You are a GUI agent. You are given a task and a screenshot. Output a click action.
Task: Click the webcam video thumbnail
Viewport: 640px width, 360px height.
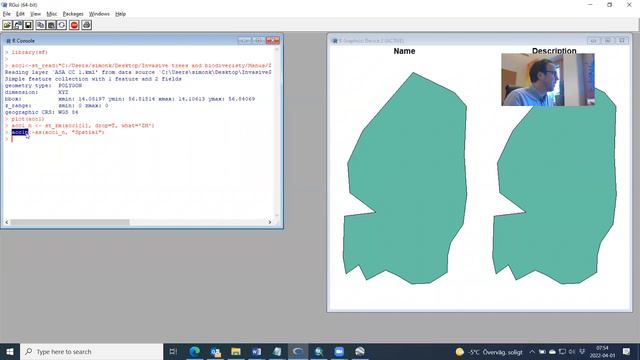pyautogui.click(x=548, y=80)
